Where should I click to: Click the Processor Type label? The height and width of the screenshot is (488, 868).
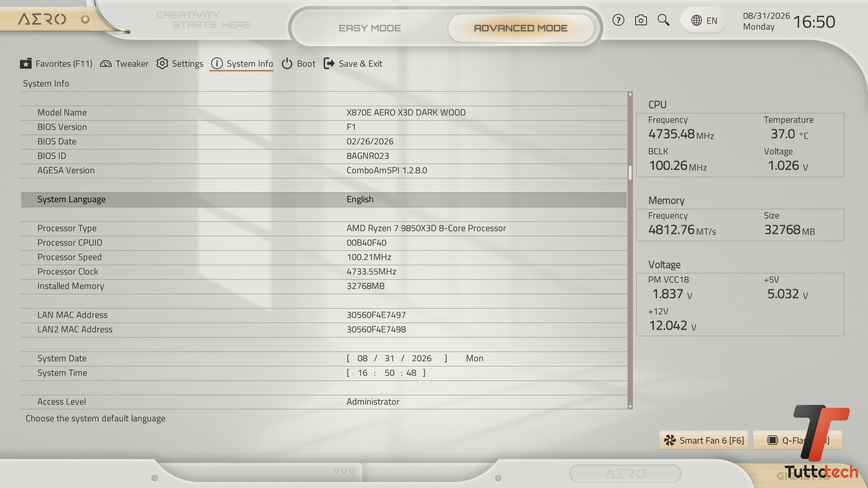(x=67, y=228)
